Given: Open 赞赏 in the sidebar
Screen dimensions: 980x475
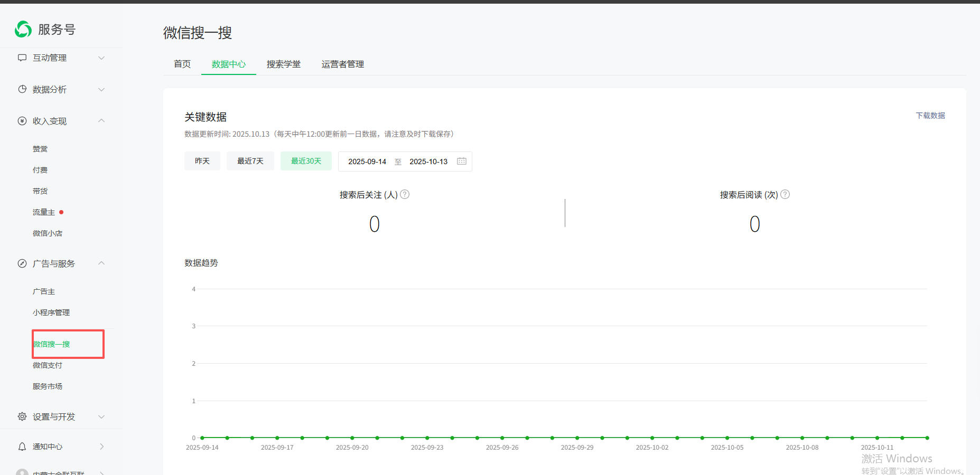Looking at the screenshot, I should click(40, 149).
